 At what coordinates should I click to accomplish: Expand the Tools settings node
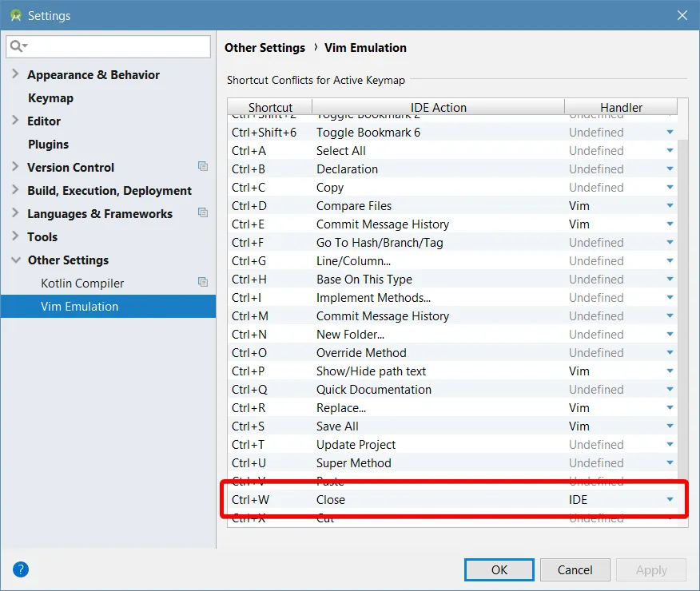tap(15, 236)
